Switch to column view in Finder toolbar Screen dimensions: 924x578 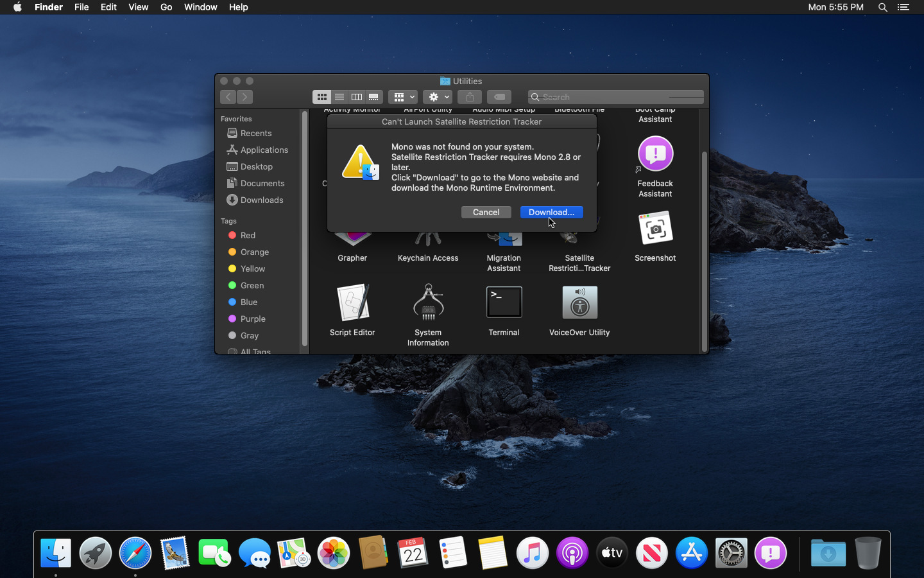pyautogui.click(x=357, y=97)
